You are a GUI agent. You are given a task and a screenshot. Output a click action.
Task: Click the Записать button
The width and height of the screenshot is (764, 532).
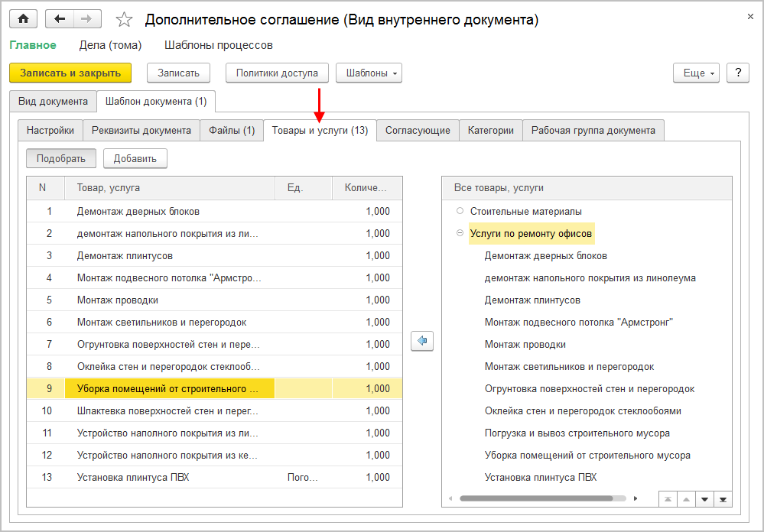point(178,73)
